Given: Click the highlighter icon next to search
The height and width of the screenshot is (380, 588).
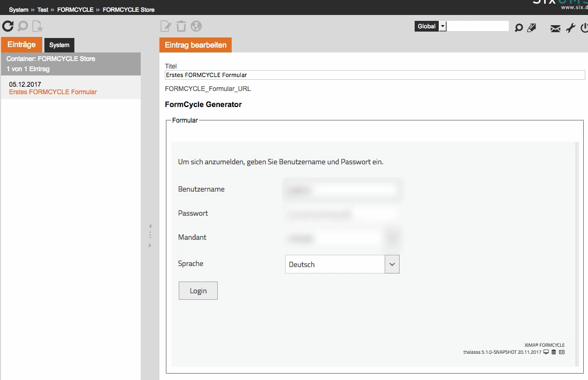Looking at the screenshot, I should click(x=531, y=28).
